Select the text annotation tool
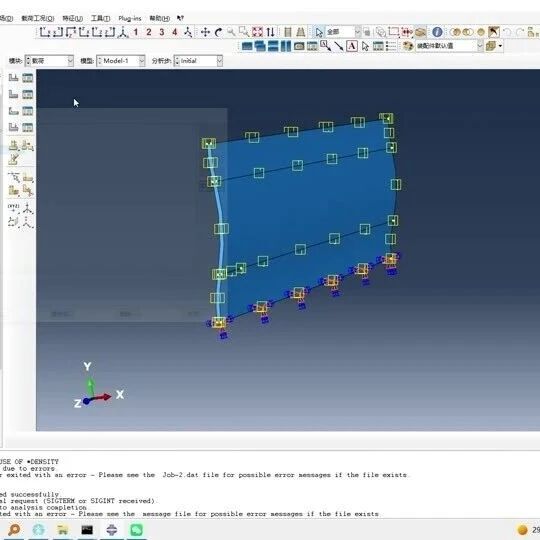Screen dimensions: 540x540 (352, 46)
